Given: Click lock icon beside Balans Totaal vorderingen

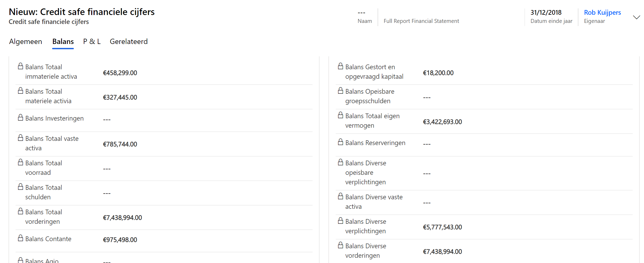Looking at the screenshot, I should pyautogui.click(x=21, y=211).
